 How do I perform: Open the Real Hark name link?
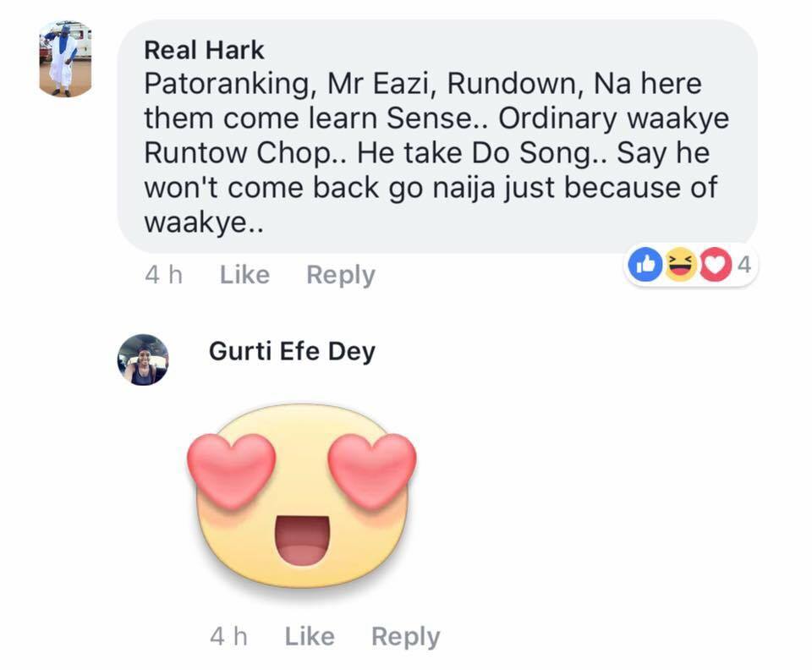coord(204,50)
